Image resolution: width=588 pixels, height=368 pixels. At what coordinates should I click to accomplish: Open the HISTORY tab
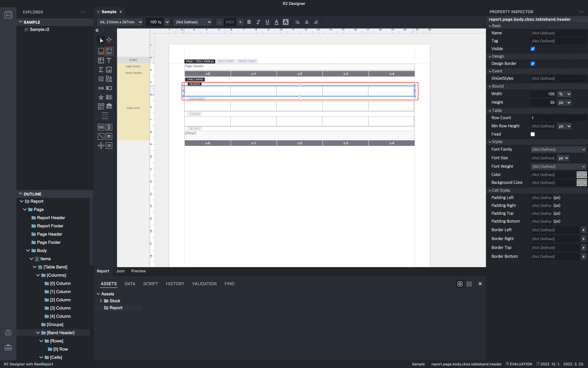(175, 284)
